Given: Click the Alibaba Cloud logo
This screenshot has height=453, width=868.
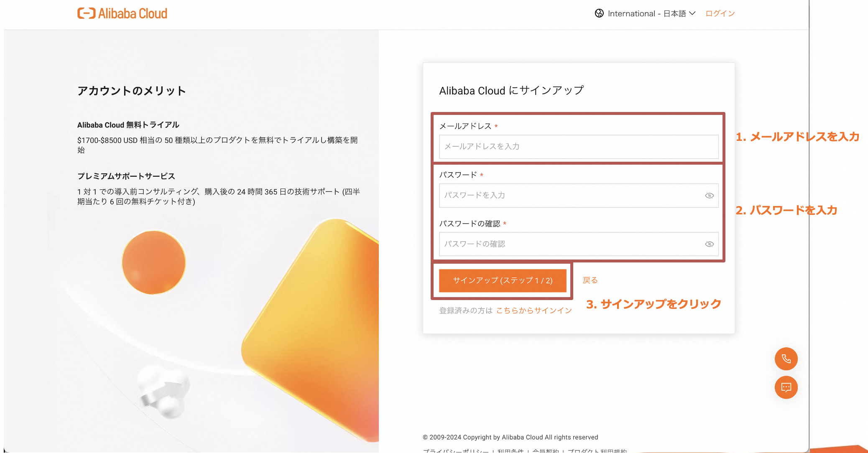Looking at the screenshot, I should coord(122,13).
